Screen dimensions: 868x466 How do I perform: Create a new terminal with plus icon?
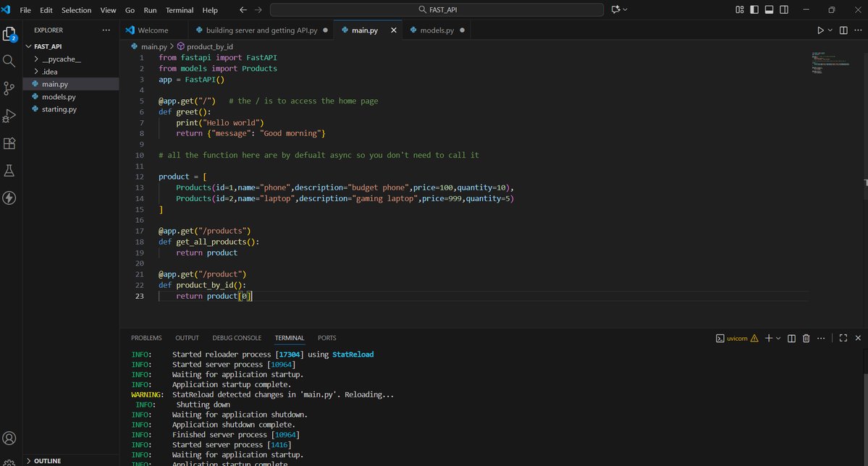768,338
